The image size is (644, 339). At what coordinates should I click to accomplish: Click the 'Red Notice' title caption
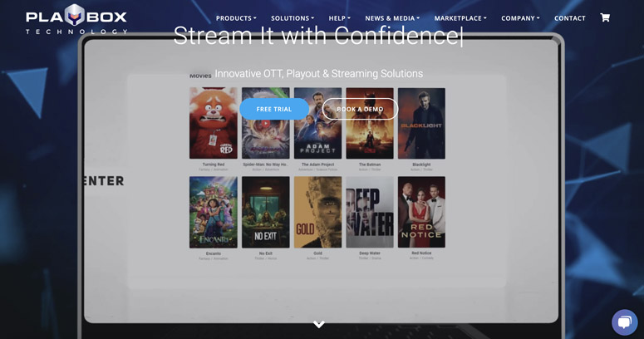[421, 253]
